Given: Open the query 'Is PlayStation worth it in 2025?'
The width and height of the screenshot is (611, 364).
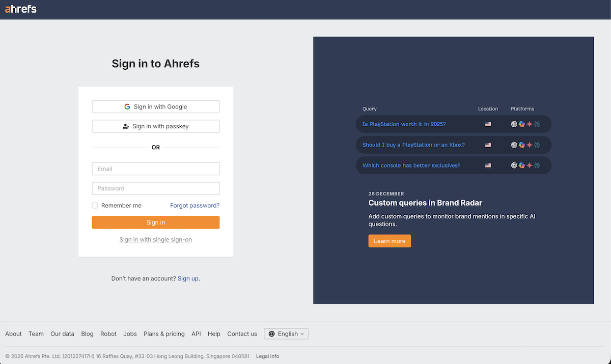Looking at the screenshot, I should tap(404, 124).
